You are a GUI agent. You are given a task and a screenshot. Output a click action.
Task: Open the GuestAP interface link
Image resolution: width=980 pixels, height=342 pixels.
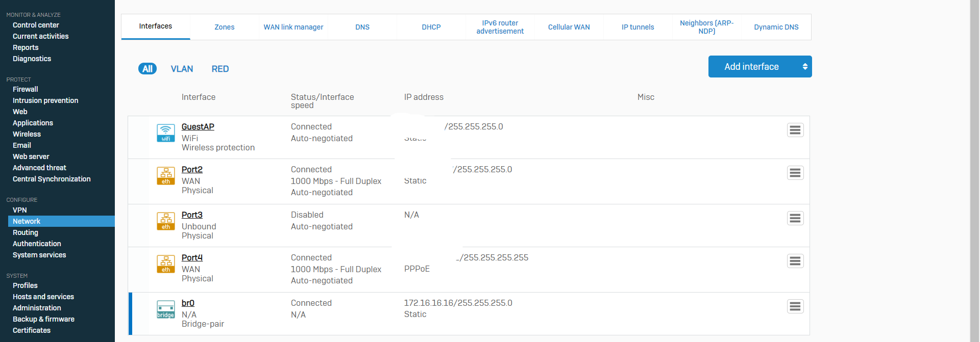(198, 127)
